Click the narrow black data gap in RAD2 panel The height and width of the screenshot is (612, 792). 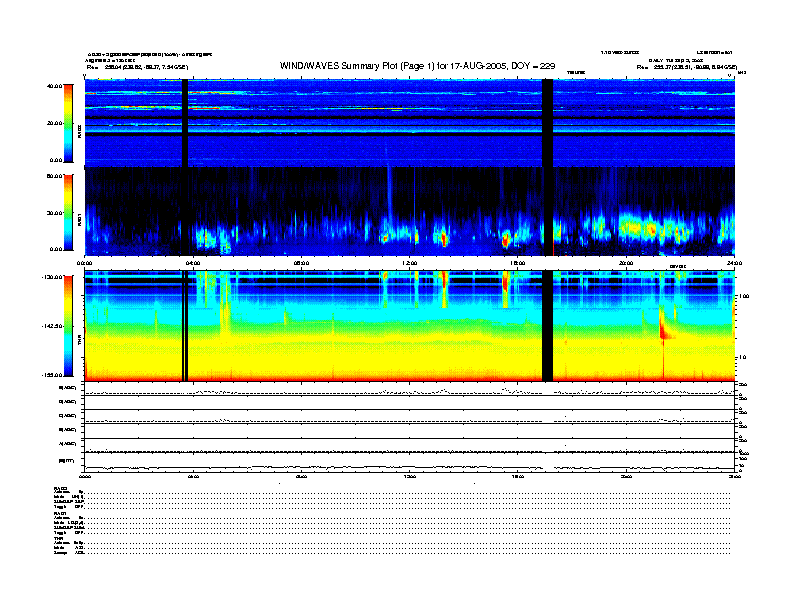coord(184,123)
